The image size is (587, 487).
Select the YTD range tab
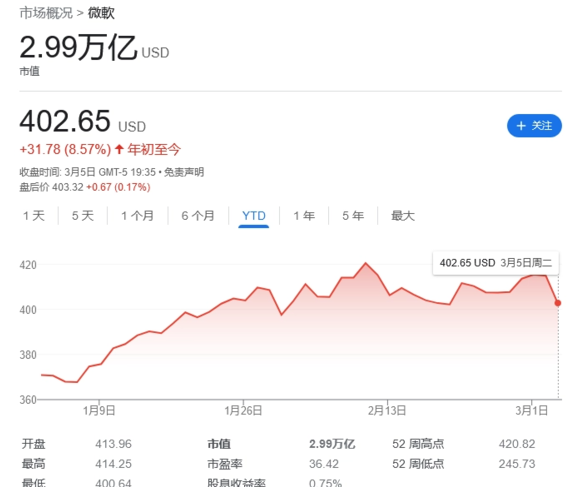[x=254, y=216]
